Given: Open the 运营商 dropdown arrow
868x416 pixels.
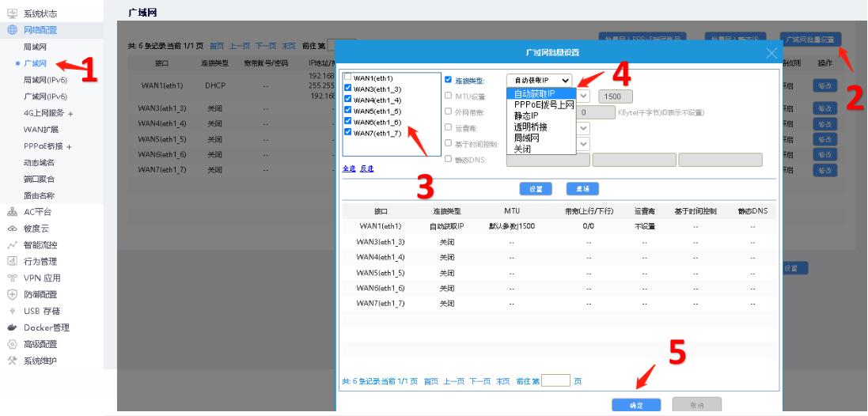Looking at the screenshot, I should point(584,128).
